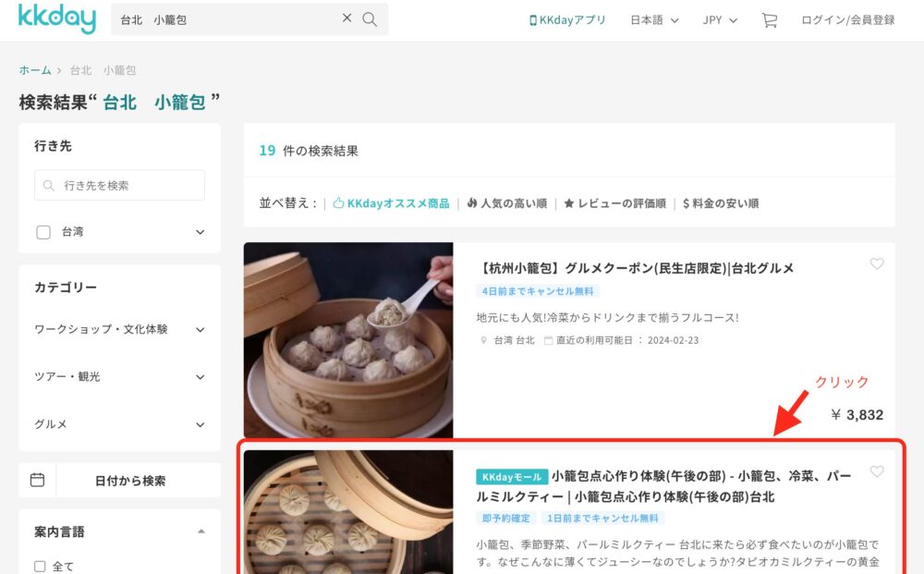
Task: Click ログイン/会員登録 link
Action: tap(847, 19)
